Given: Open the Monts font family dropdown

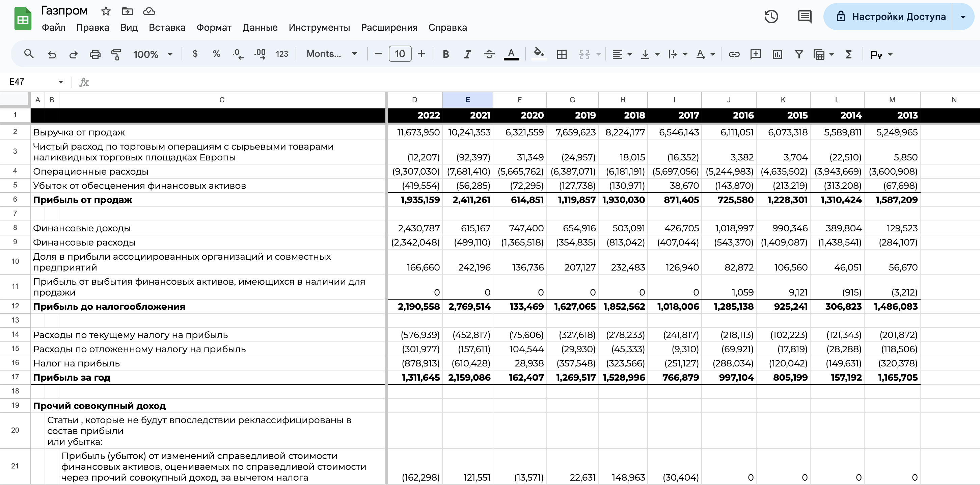Looking at the screenshot, I should pyautogui.click(x=331, y=54).
